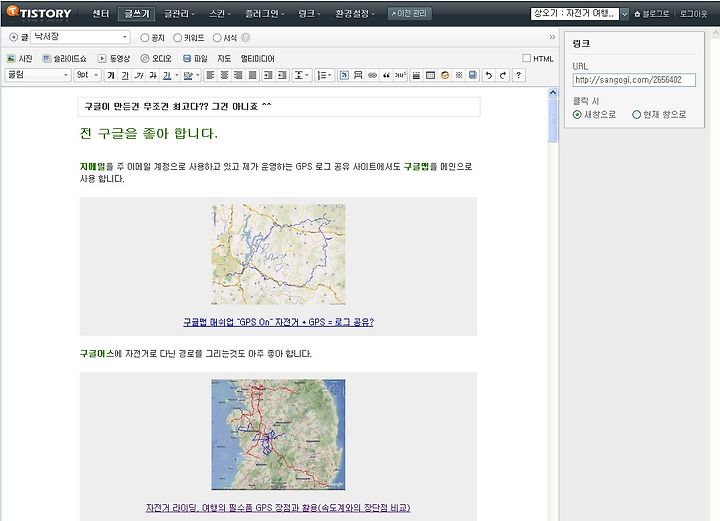
Task: Expand the background color arrow
Action: pyautogui.click(x=198, y=75)
